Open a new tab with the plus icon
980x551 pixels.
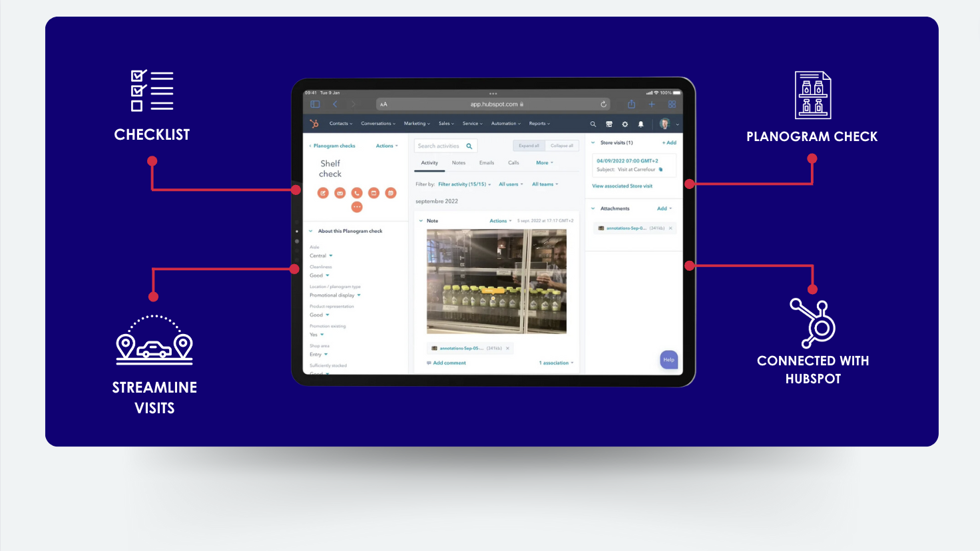tap(652, 104)
